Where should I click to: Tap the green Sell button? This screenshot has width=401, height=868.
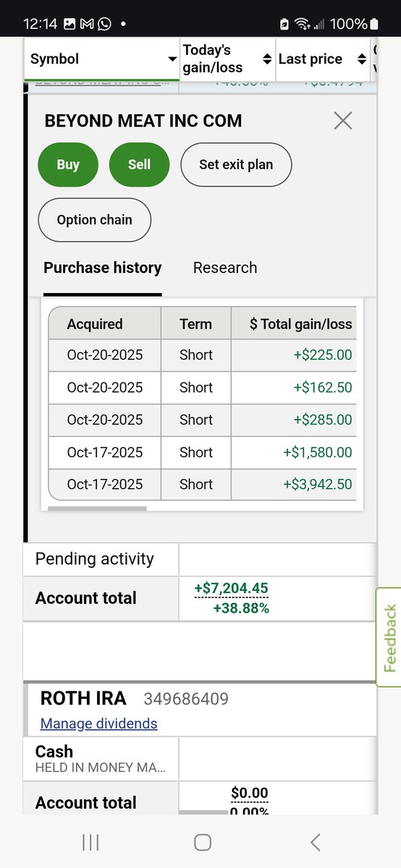click(139, 164)
